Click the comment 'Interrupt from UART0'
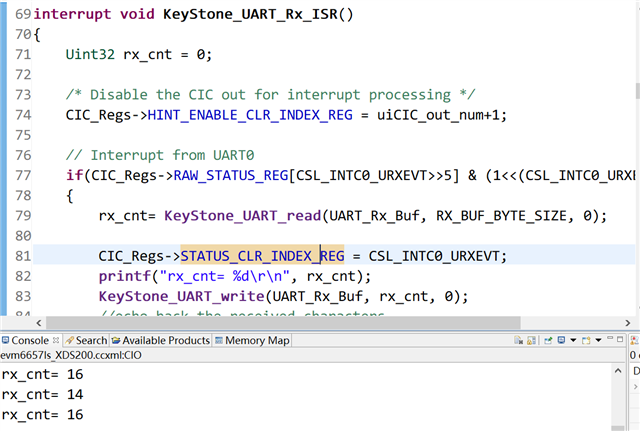This screenshot has height=431, width=640. tap(172, 155)
